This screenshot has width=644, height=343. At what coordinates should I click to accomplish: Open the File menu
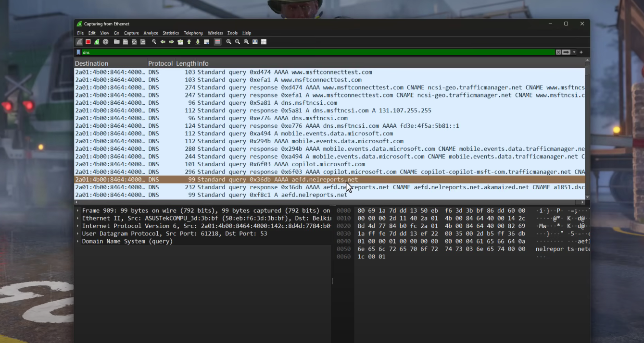click(80, 33)
